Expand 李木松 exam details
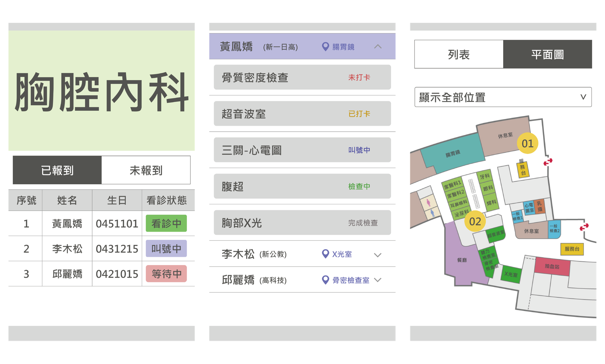Image resolution: width=605 pixels, height=364 pixels. point(378,255)
